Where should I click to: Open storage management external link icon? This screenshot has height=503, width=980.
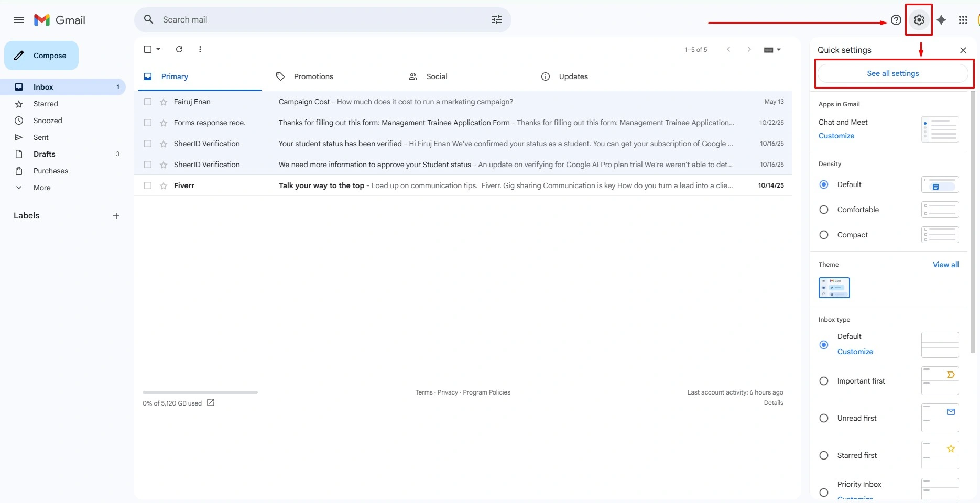(211, 402)
